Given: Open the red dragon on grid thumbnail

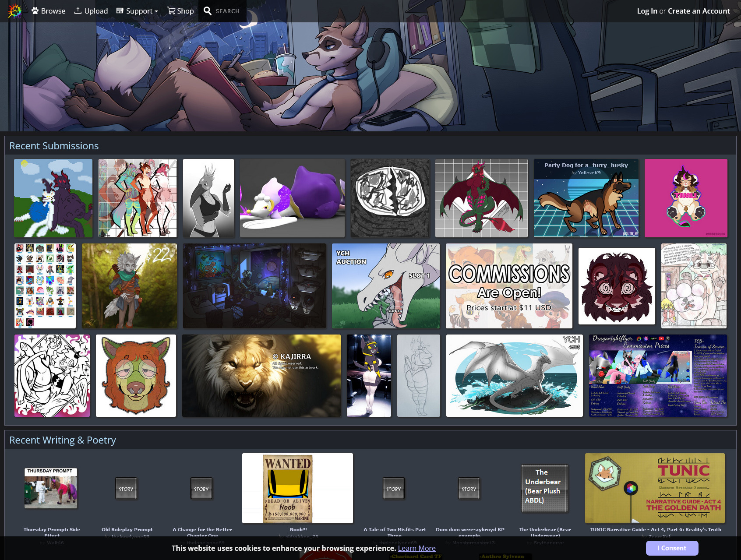Looking at the screenshot, I should coord(482,198).
